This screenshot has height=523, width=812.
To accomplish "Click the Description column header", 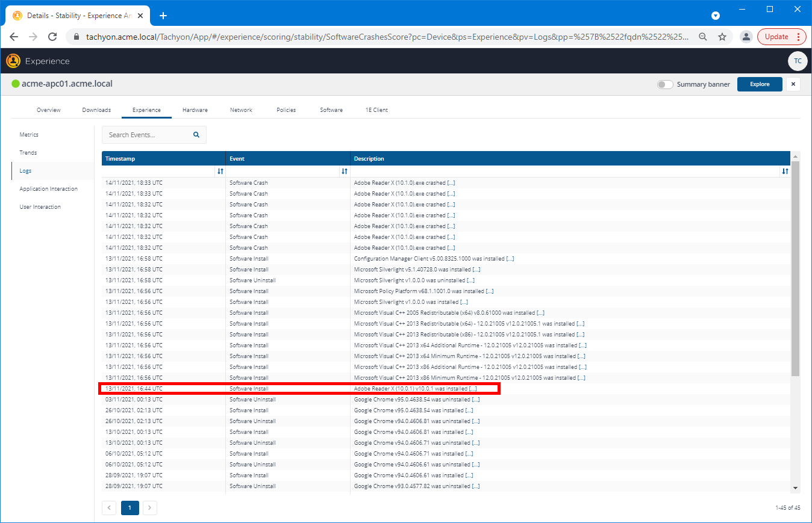I will [570, 159].
